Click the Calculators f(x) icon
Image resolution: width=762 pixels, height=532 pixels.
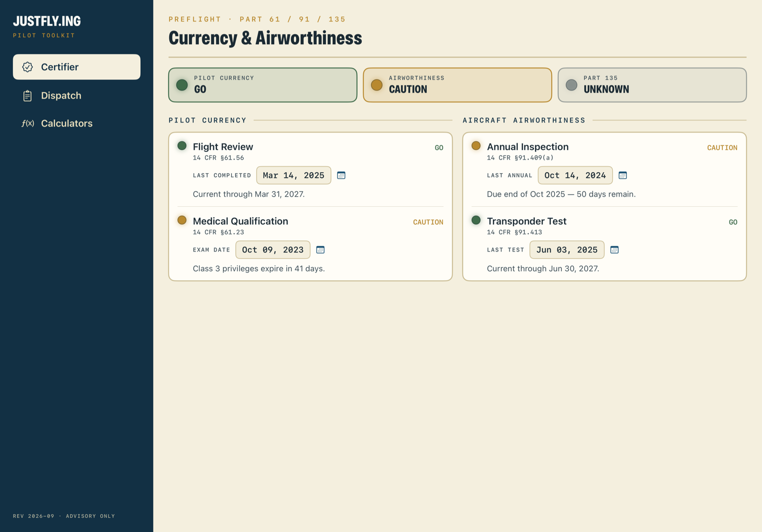[x=27, y=123]
